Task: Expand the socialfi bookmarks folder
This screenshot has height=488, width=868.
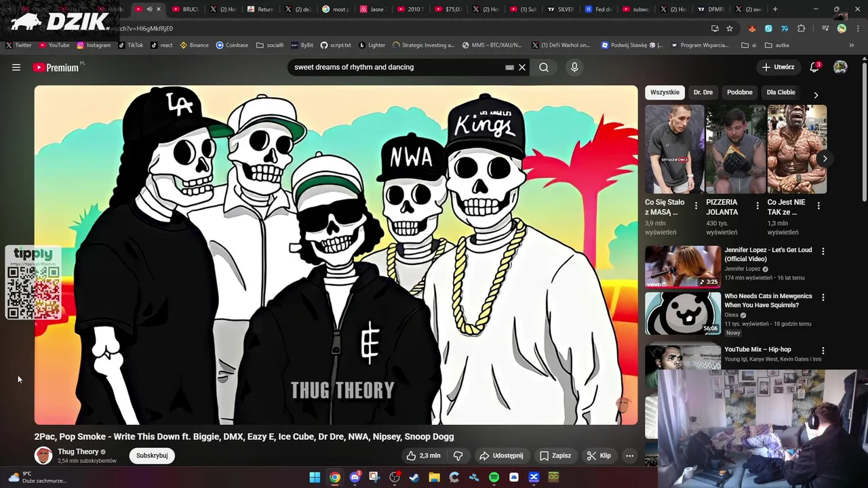Action: point(270,45)
